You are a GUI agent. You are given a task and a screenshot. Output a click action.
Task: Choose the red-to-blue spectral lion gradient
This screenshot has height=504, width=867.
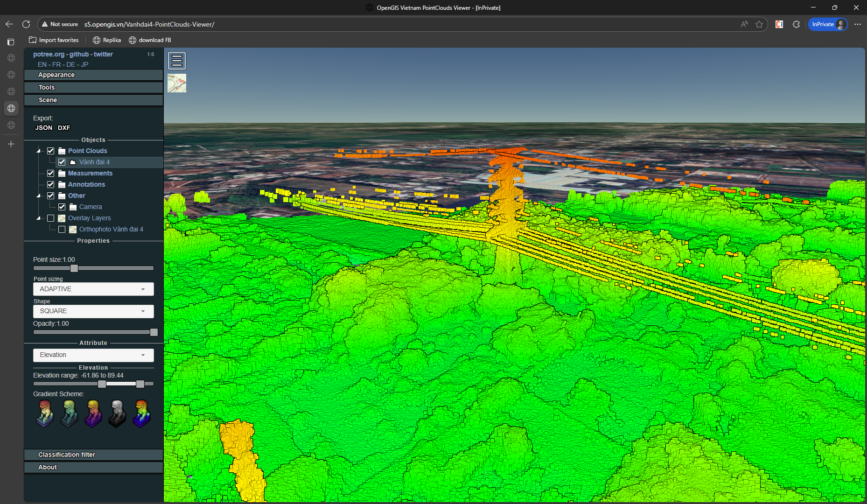45,413
